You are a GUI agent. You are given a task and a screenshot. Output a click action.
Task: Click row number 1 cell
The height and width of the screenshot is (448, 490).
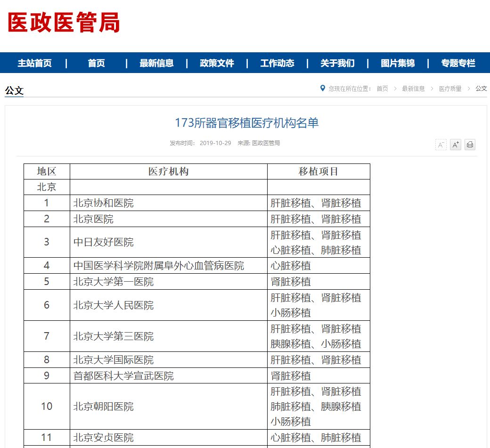(47, 203)
